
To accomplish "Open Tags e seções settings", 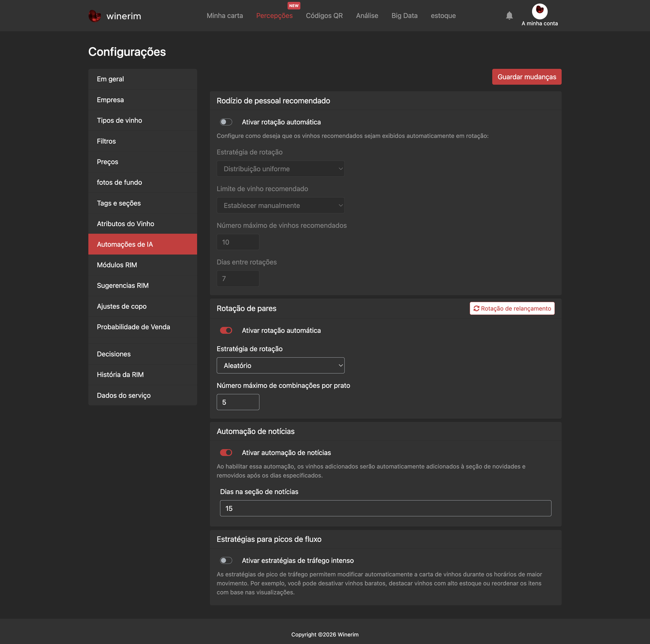I will [143, 203].
